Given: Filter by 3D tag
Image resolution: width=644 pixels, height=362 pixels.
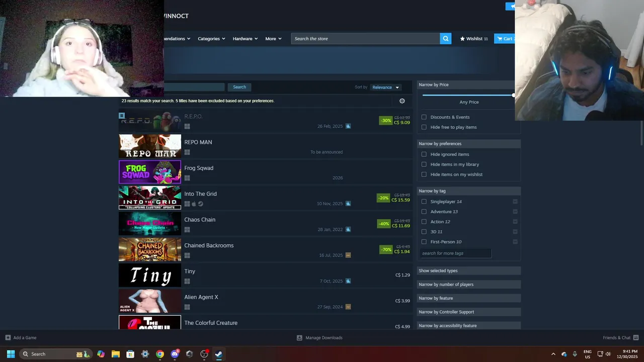Looking at the screenshot, I should [x=424, y=232].
